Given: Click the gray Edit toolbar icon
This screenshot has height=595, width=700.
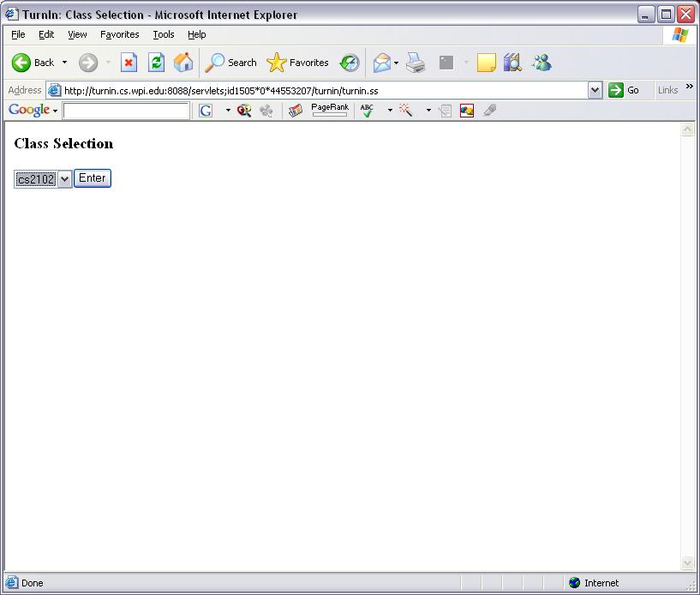Looking at the screenshot, I should 446,63.
